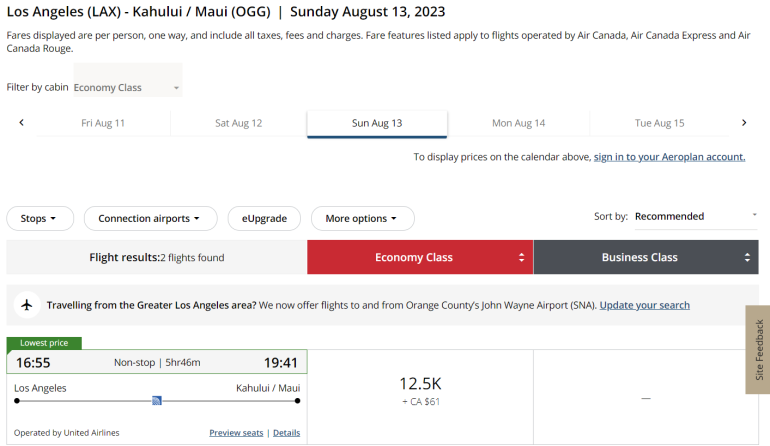The height and width of the screenshot is (446, 770).
Task: Expand the Stops filter
Action: 40,218
